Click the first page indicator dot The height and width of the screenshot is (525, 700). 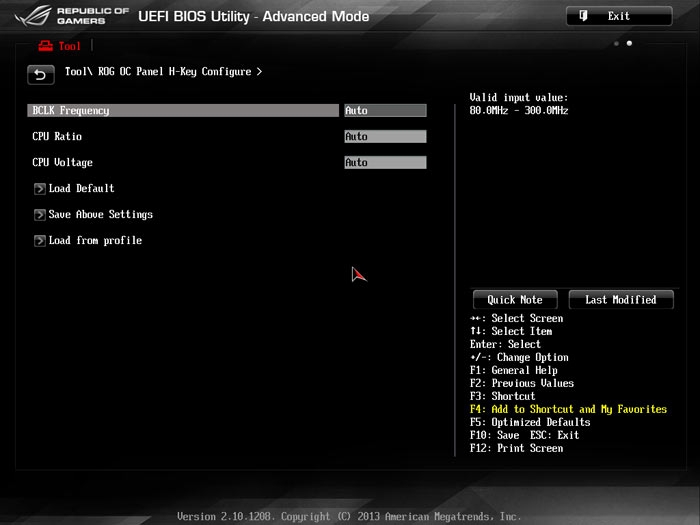click(x=616, y=44)
